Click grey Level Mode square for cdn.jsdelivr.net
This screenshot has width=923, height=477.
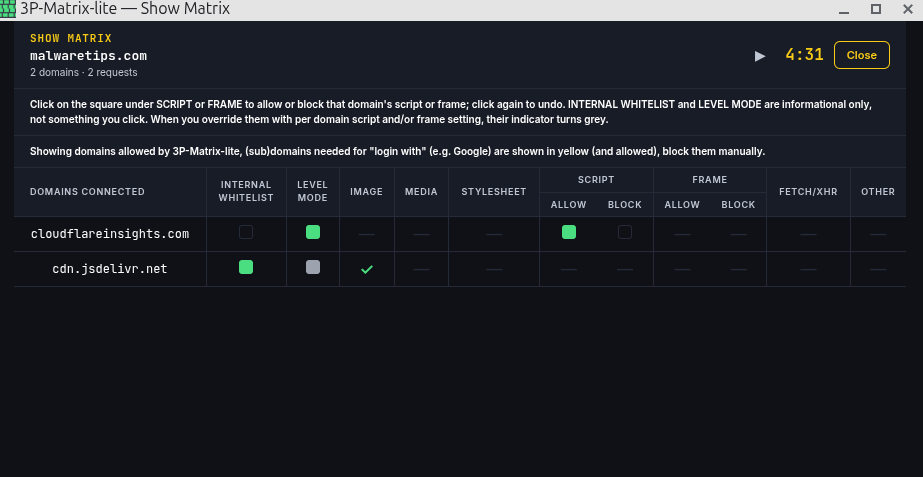[x=313, y=267]
